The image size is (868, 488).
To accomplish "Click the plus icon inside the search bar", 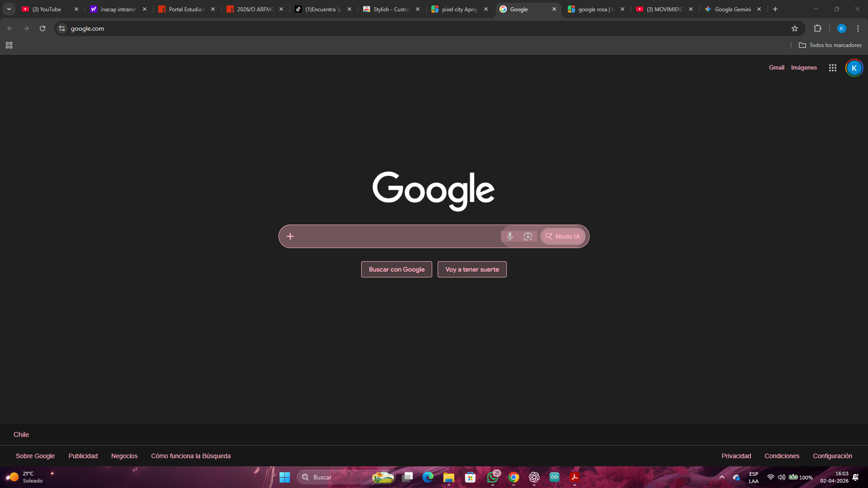I will point(290,236).
